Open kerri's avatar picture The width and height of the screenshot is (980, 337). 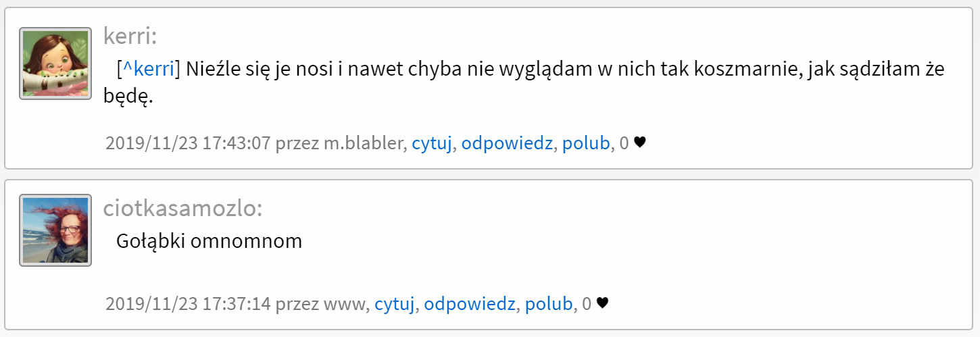(55, 63)
